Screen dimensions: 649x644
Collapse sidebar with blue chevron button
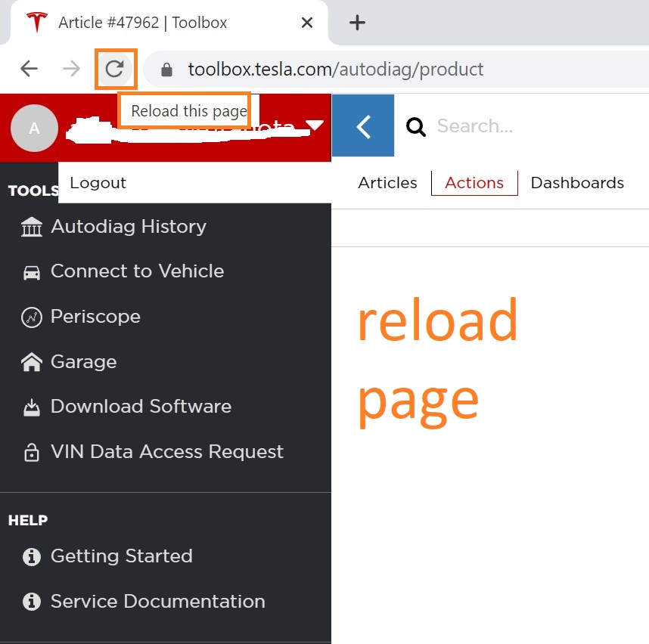tap(363, 126)
